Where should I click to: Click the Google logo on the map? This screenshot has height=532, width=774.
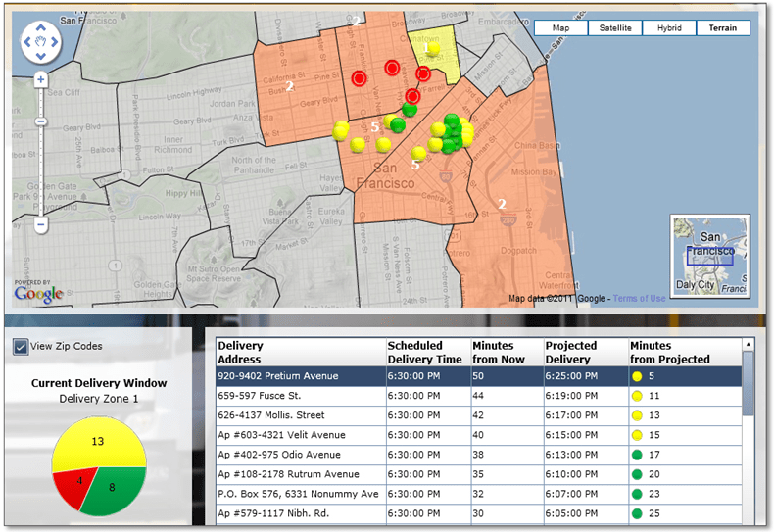tap(39, 293)
